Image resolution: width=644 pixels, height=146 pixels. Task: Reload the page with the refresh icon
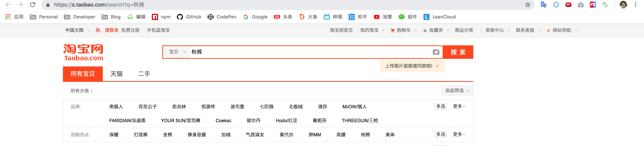click(x=33, y=5)
